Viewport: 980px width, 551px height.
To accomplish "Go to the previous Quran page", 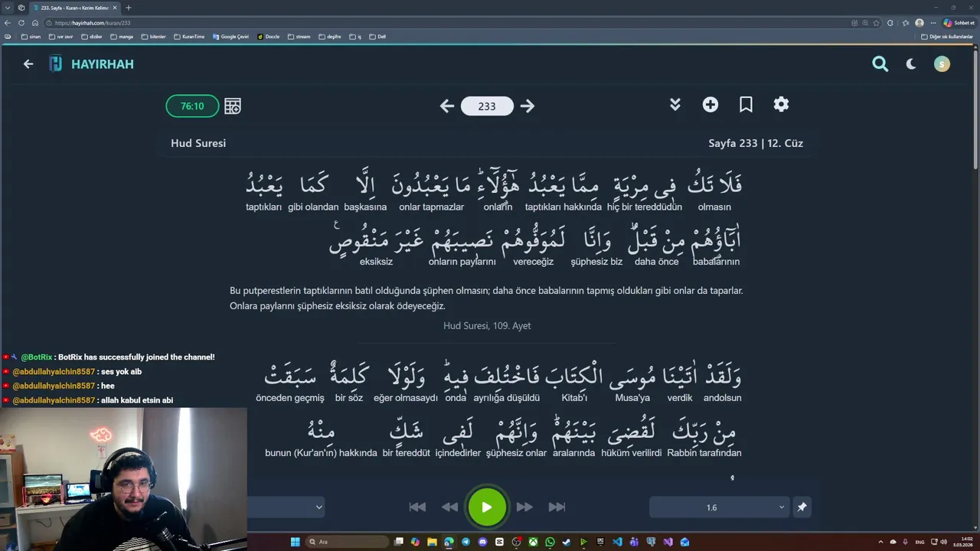I will (447, 106).
